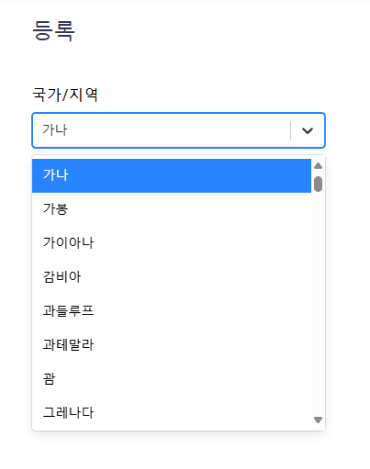This screenshot has width=370, height=469.
Task: Focus the 국가/지역 input showing 가나
Action: click(x=161, y=130)
